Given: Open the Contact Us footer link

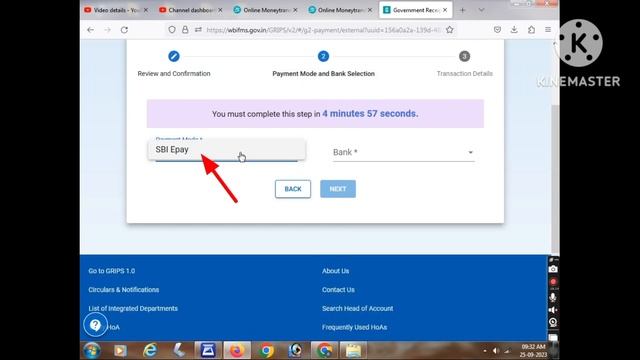Looking at the screenshot, I should pyautogui.click(x=338, y=290).
